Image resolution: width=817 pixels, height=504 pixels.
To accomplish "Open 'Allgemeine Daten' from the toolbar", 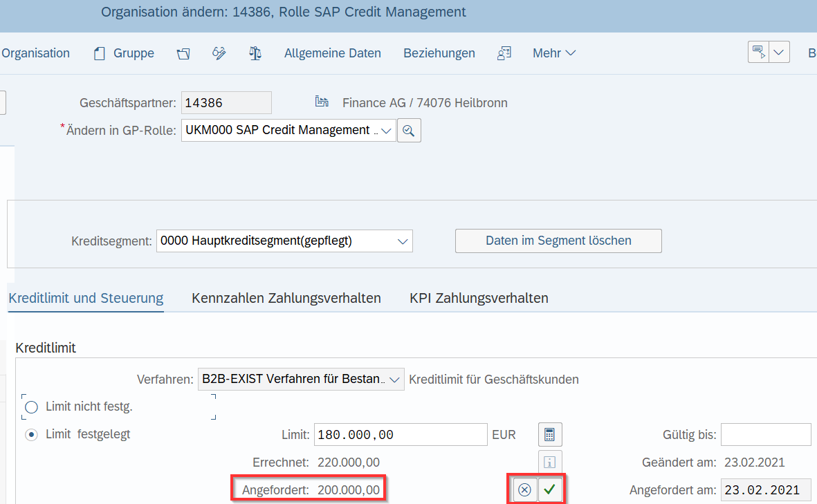I will coord(333,53).
